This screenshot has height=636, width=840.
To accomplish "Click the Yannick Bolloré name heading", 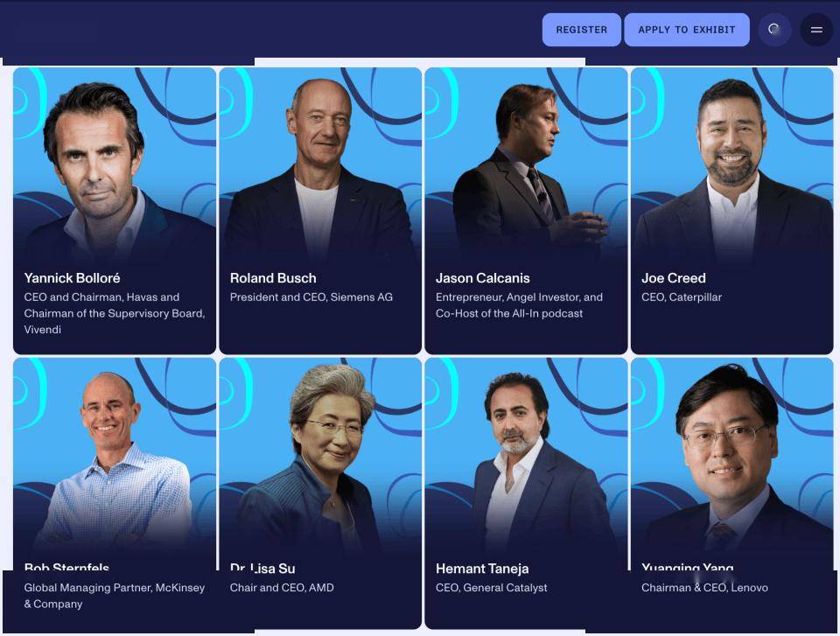I will tap(73, 278).
